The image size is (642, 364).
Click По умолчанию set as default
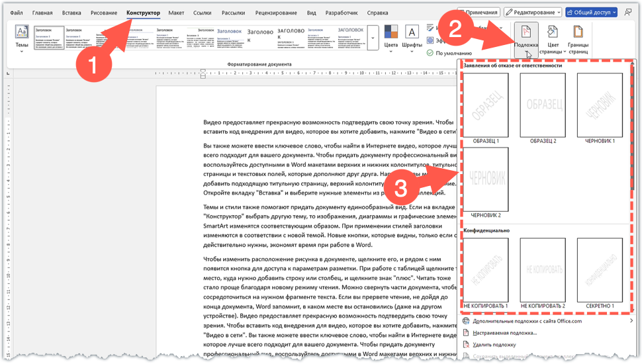pos(449,53)
